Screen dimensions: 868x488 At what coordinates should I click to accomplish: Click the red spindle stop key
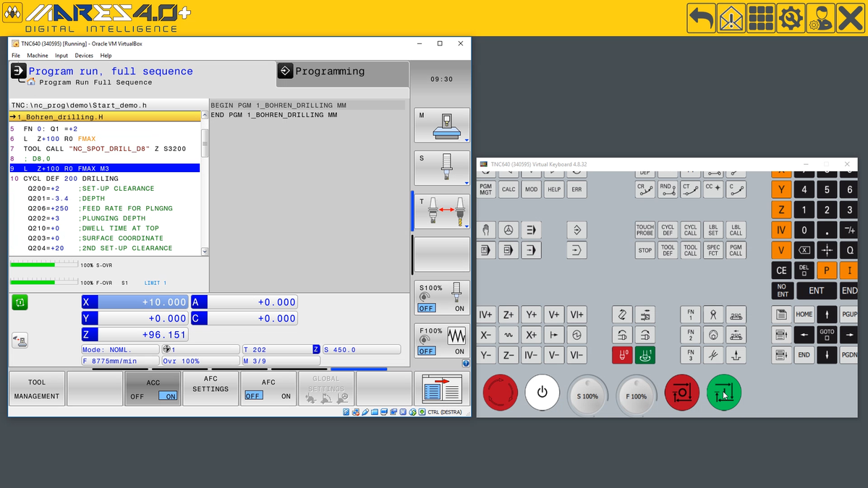[622, 355]
